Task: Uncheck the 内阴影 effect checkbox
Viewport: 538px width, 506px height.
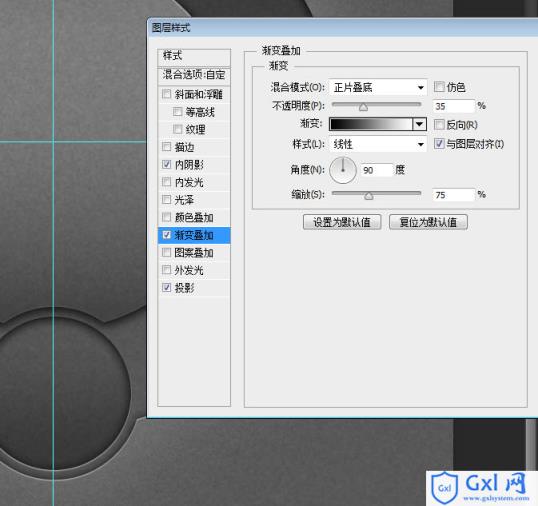Action: coord(166,165)
